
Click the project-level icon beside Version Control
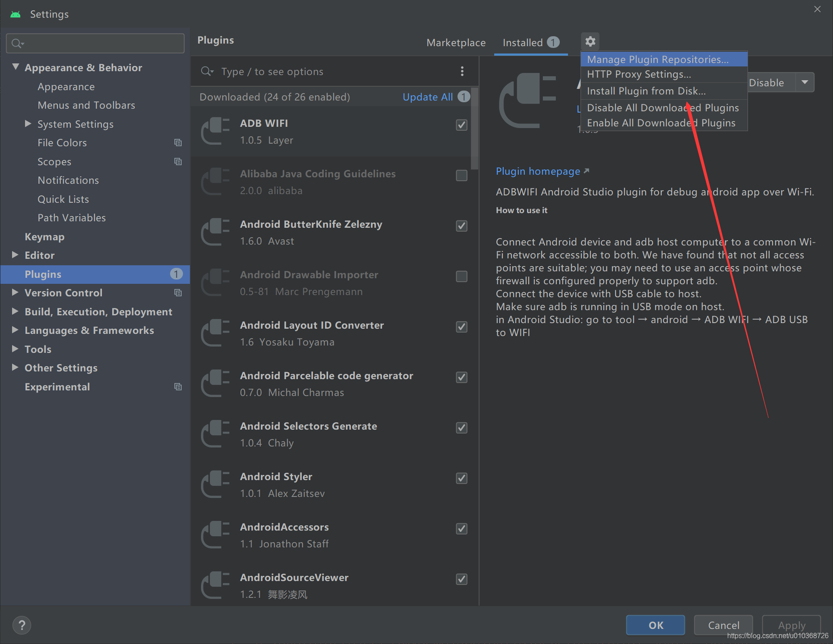pyautogui.click(x=178, y=292)
